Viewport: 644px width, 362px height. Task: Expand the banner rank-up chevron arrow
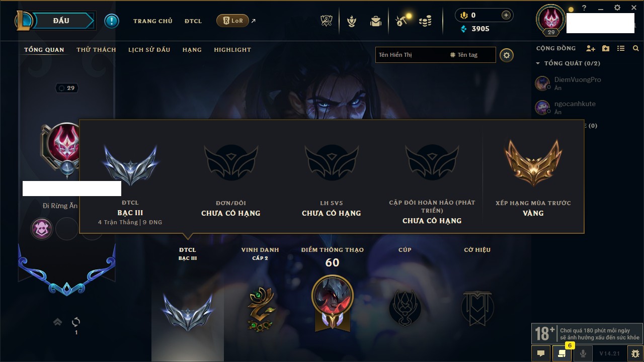tap(58, 322)
